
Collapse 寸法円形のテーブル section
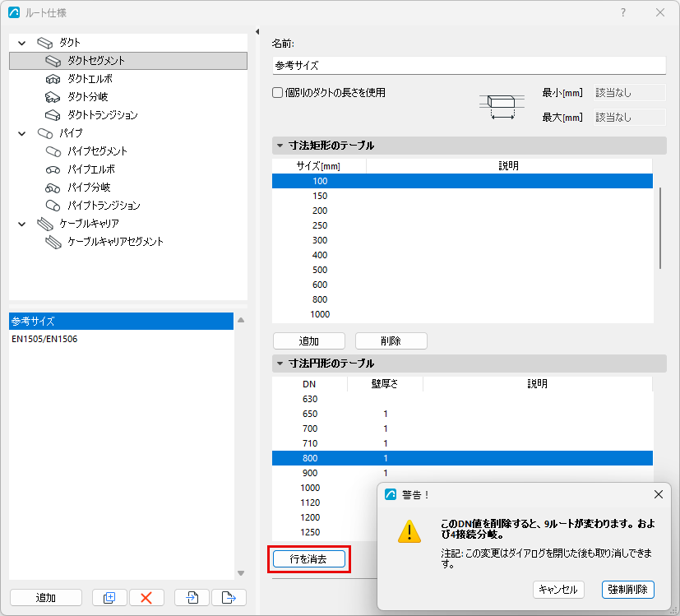point(280,364)
